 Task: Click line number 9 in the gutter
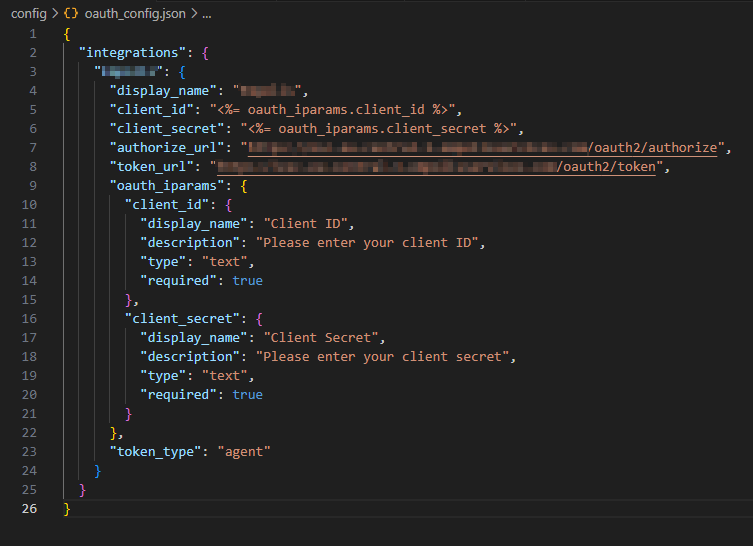pyautogui.click(x=33, y=186)
